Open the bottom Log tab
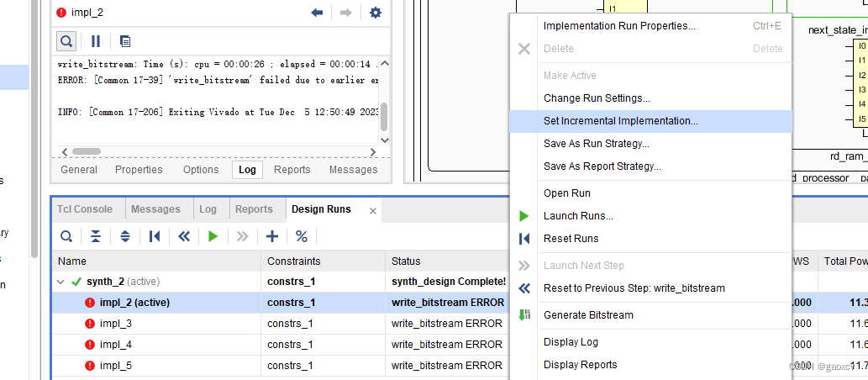The width and height of the screenshot is (868, 380). (x=208, y=209)
